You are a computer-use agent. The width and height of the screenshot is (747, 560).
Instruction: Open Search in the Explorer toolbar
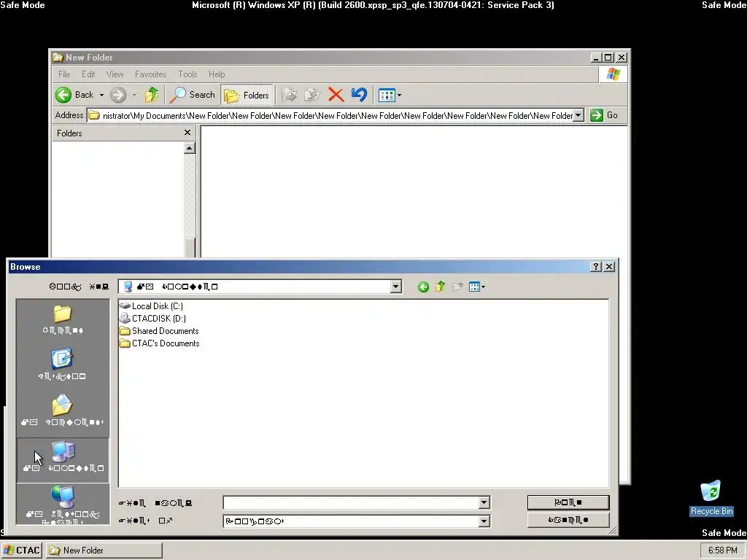pyautogui.click(x=192, y=95)
